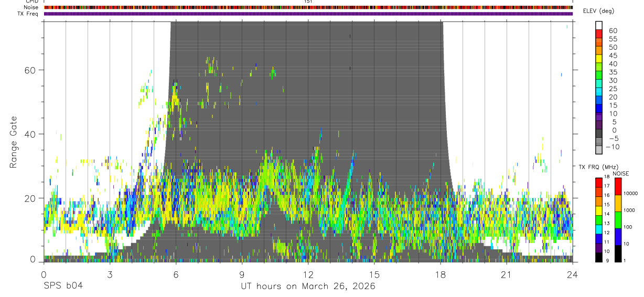644x297 pixels.
Task: Click the 'UT hours on March 26, 2026' axis title
Action: coord(308,286)
